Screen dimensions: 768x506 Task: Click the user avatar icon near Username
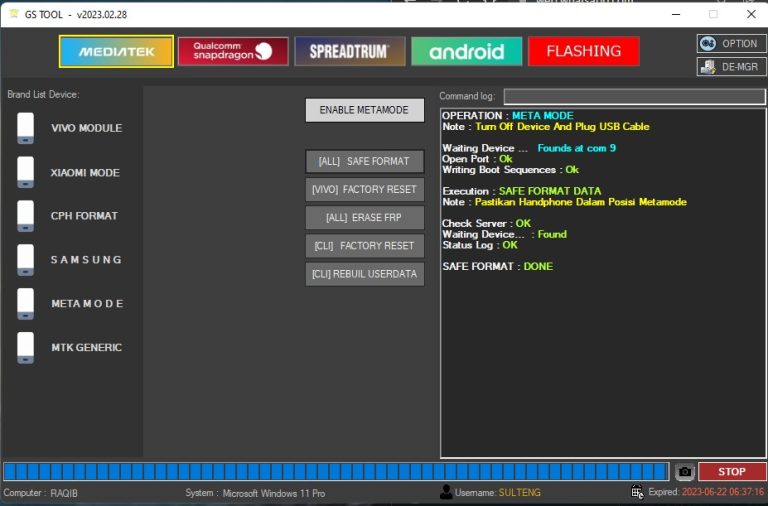point(446,492)
